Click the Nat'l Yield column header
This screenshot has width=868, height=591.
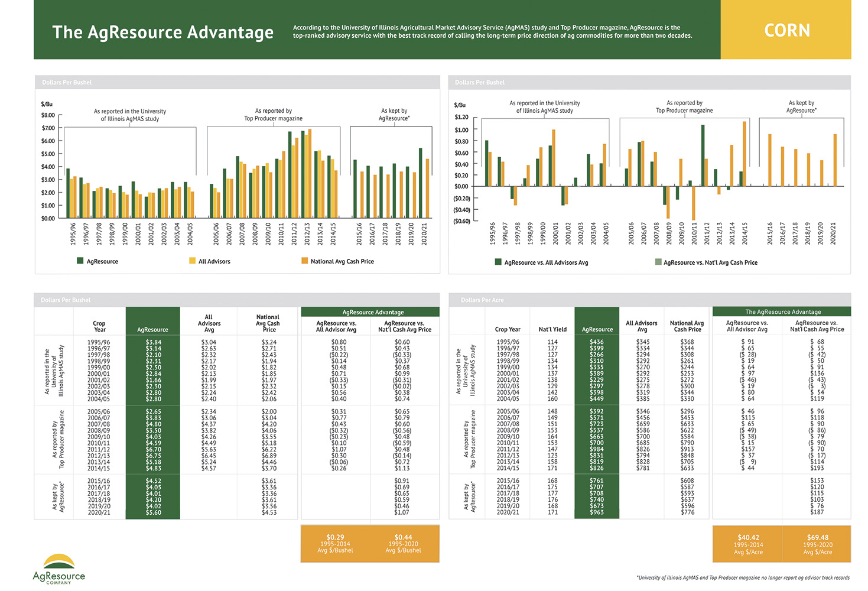pos(552,329)
